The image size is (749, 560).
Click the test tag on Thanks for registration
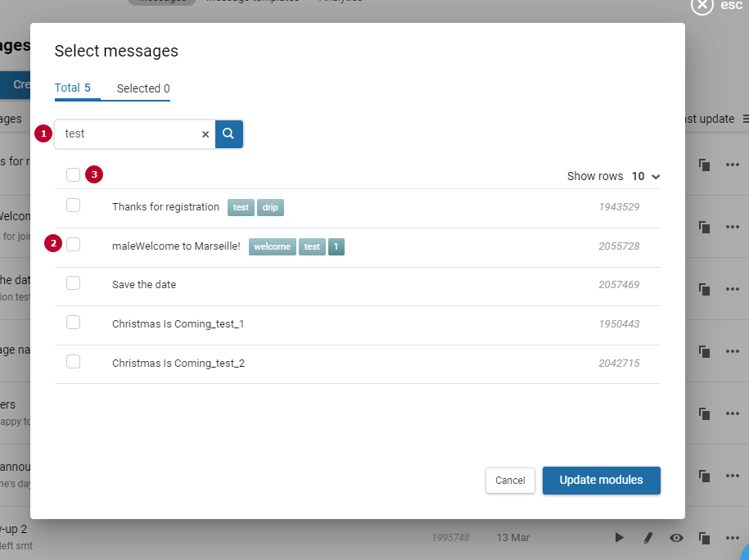pos(241,207)
